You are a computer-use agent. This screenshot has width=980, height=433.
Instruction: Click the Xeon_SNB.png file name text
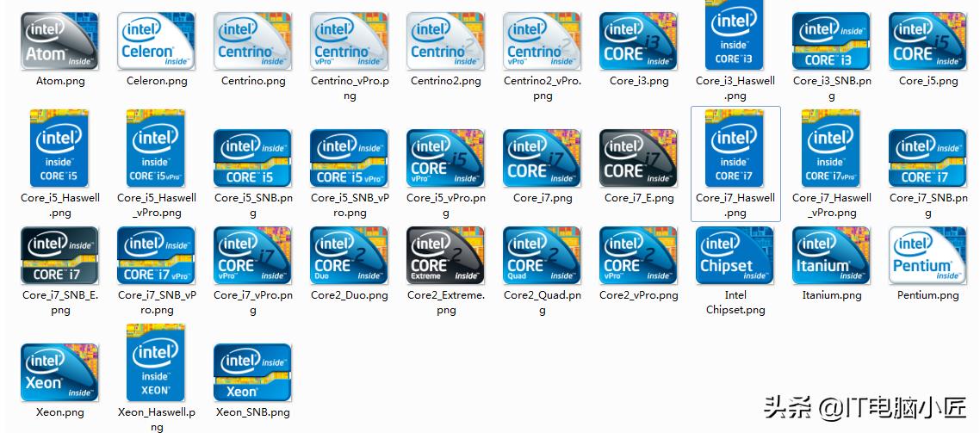point(253,412)
